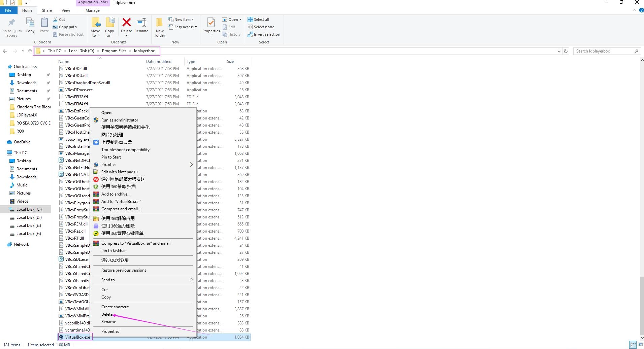Open OneDrive in navigation pane
The width and height of the screenshot is (644, 349).
coord(22,142)
